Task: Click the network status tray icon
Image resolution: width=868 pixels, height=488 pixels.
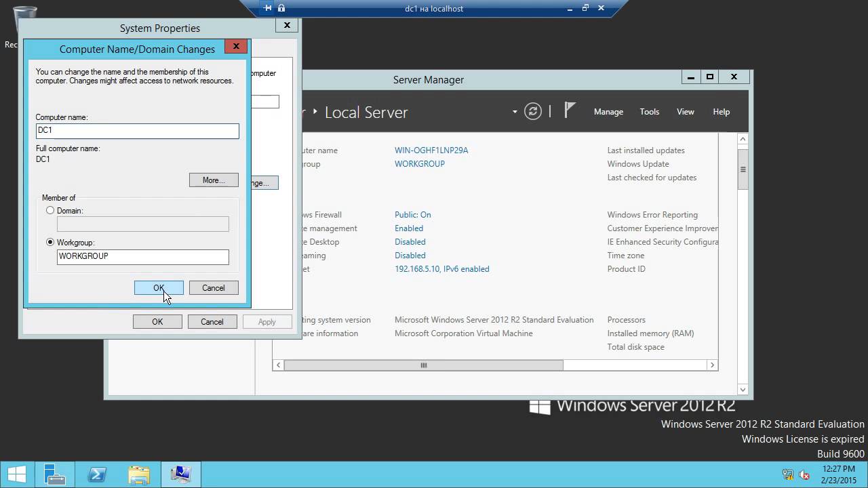Action: tap(788, 474)
